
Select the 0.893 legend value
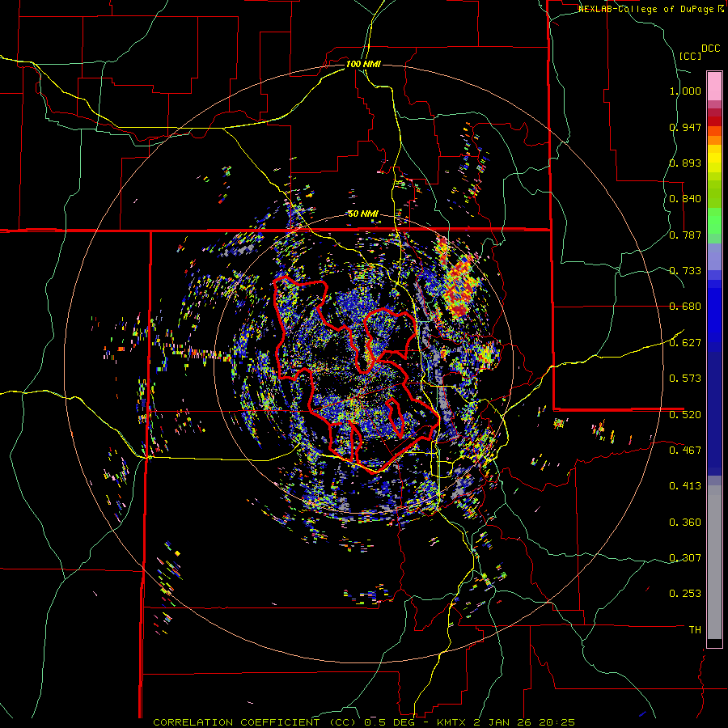685,163
